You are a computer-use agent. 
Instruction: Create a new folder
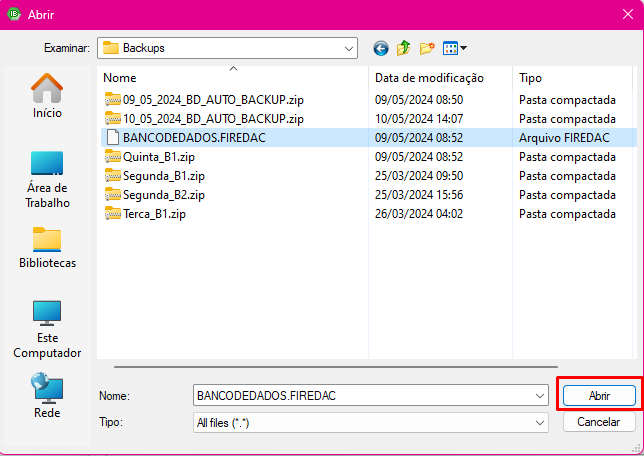coord(428,48)
